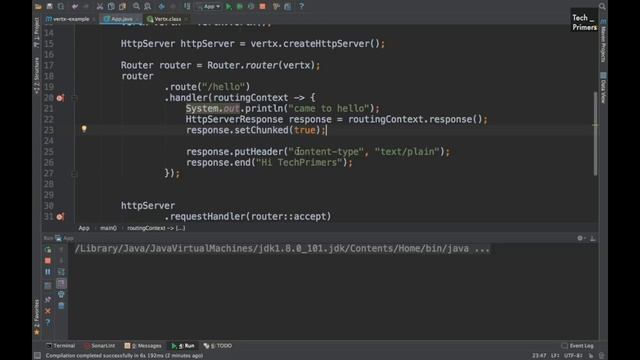Run the App with green play icon

click(x=229, y=7)
